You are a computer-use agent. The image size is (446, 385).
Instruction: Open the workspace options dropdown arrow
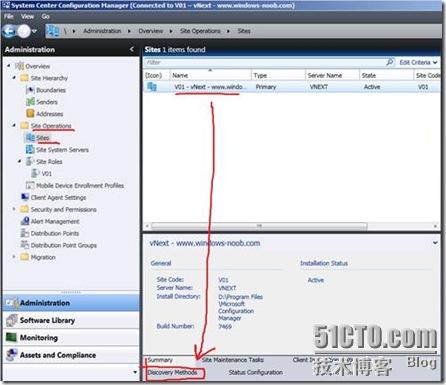pyautogui.click(x=135, y=372)
